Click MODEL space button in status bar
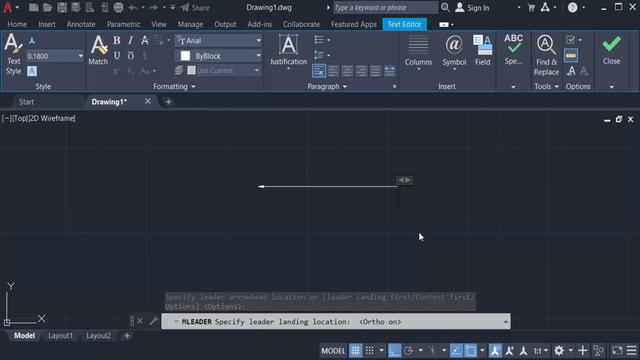 (x=333, y=351)
